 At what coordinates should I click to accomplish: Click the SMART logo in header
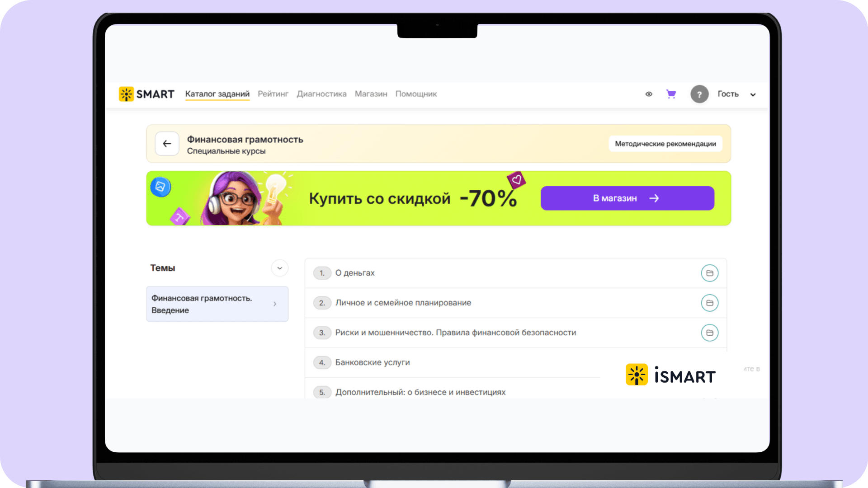click(x=146, y=94)
